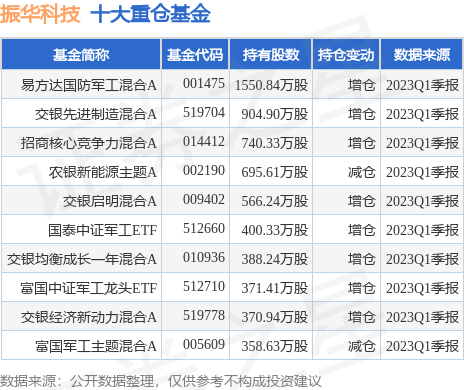Click 增仓 in the 国泰中证军工ETF row
The image size is (464, 390).
click(362, 230)
